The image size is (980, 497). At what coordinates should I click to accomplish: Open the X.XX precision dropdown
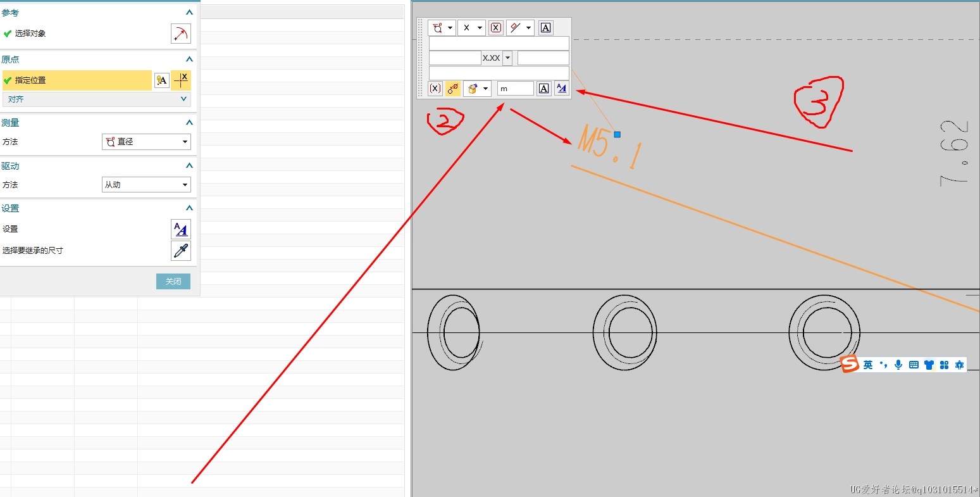[507, 58]
